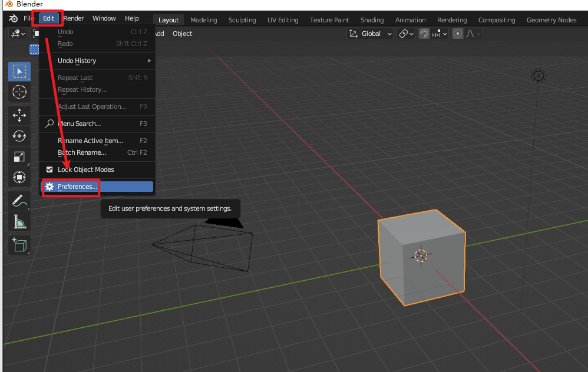Expand the pivot point dropdown
588x372 pixels.
coord(406,34)
